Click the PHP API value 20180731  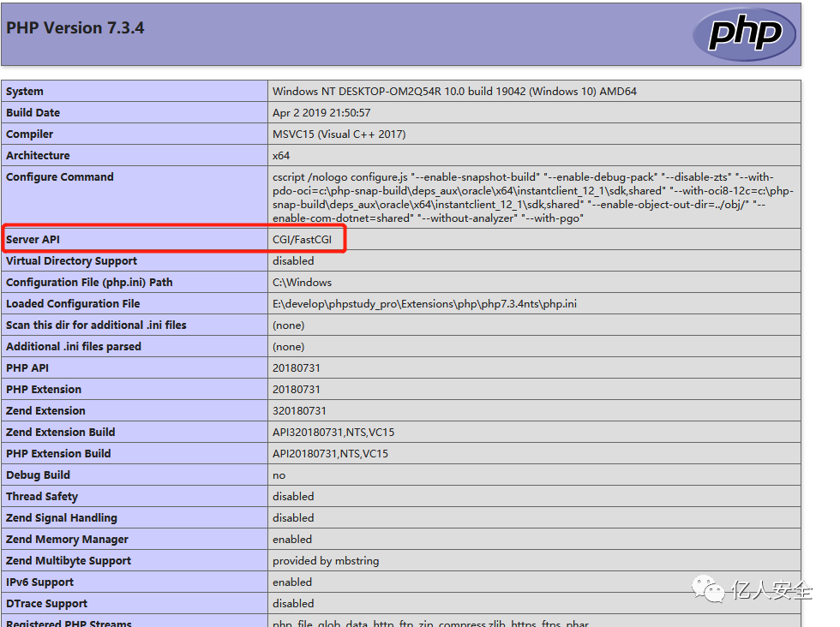coord(297,367)
